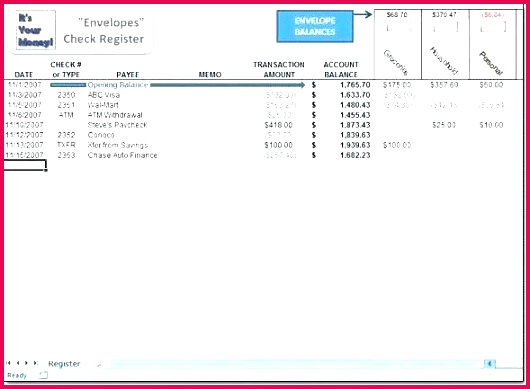Click the red Personal envelope balance
This screenshot has width=530, height=389.
point(492,15)
